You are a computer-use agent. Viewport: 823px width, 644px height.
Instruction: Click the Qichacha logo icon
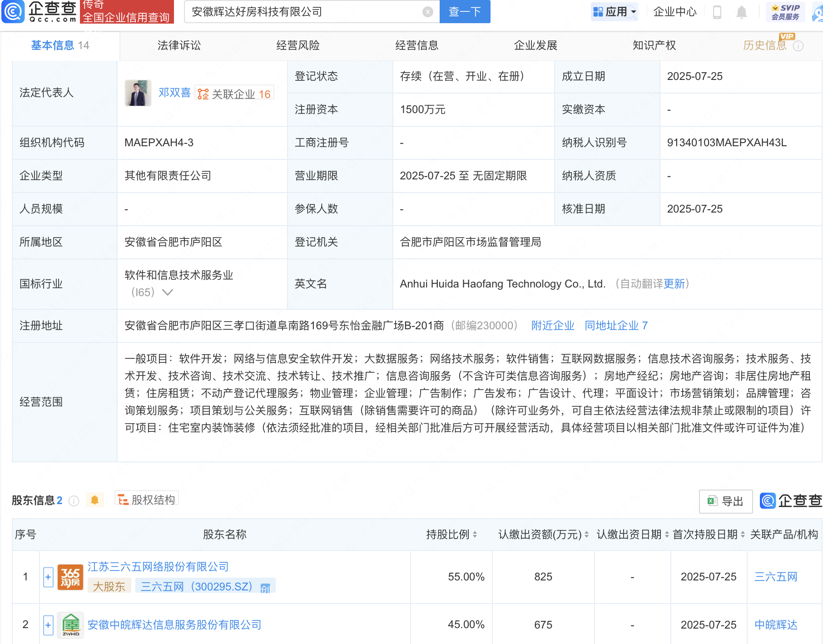tap(13, 11)
